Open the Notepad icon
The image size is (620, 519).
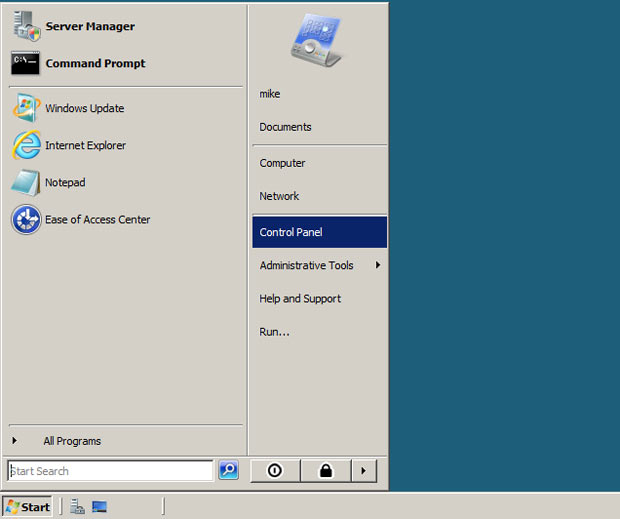[26, 183]
